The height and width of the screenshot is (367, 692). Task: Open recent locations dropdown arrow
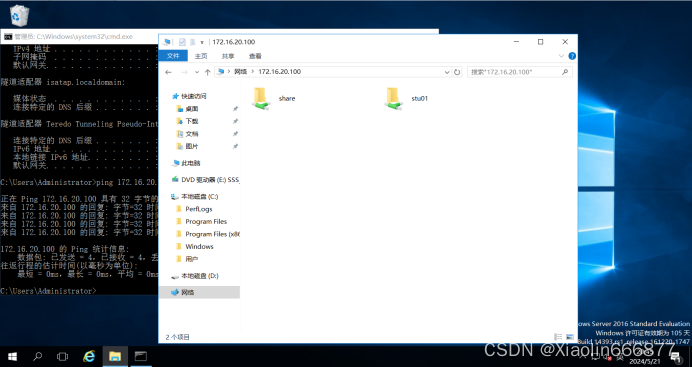[x=197, y=72]
